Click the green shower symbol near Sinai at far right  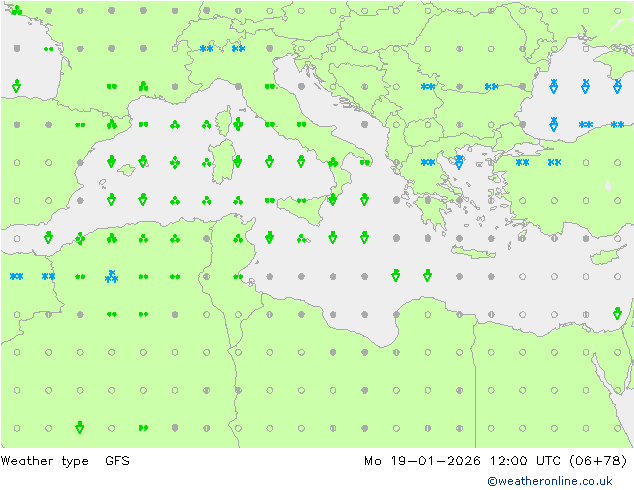617,313
